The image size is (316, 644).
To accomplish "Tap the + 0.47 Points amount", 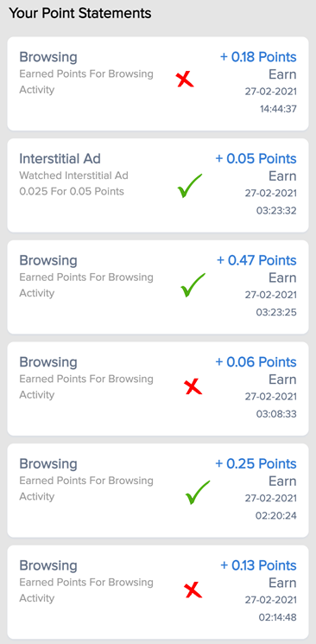I will [256, 260].
